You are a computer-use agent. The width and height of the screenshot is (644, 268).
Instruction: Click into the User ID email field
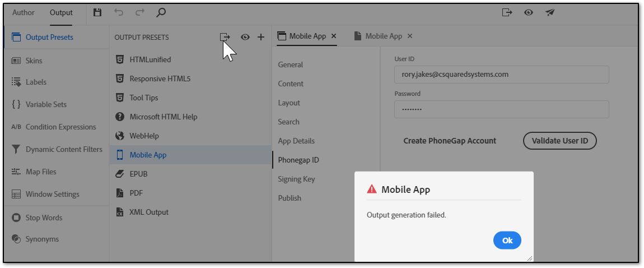pyautogui.click(x=502, y=75)
